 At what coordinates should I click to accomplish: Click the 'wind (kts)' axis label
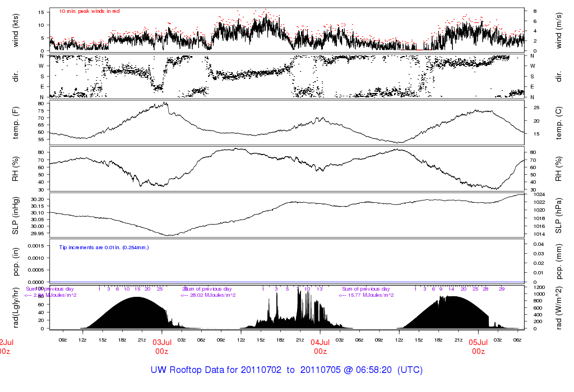tap(15, 30)
